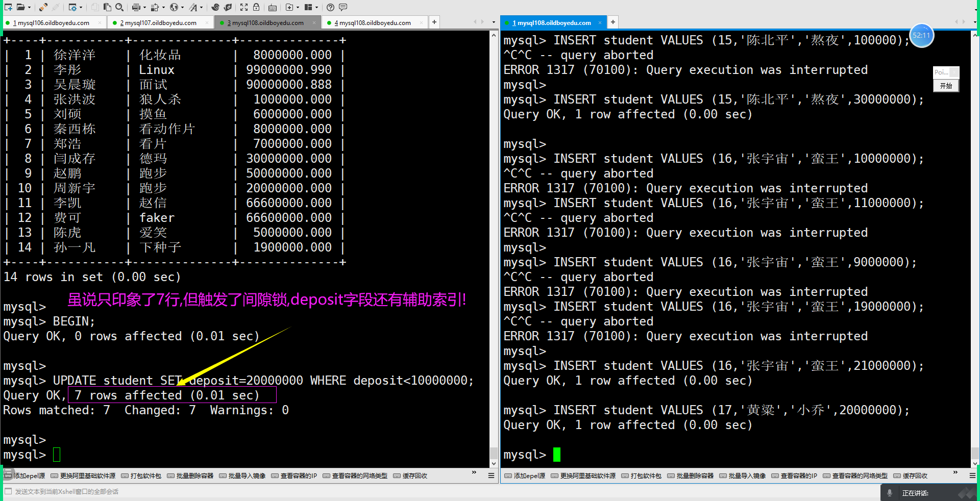980x501 pixels.
Task: Click the left terminal vertical scrollbar
Action: (x=494, y=249)
